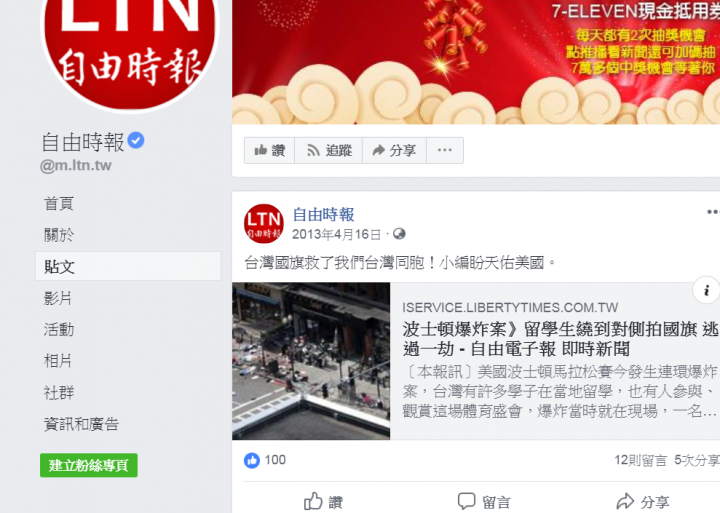
Task: Click the green 建立粉絲專頁 button
Action: [89, 465]
